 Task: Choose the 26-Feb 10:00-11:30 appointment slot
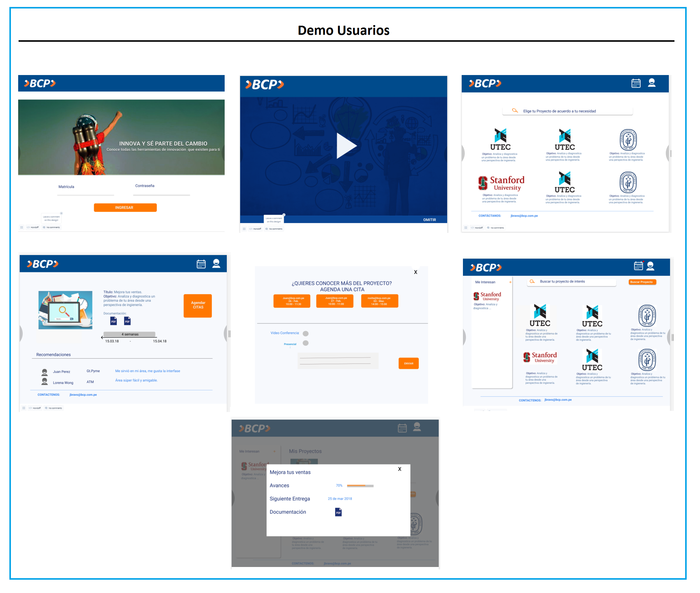click(292, 301)
